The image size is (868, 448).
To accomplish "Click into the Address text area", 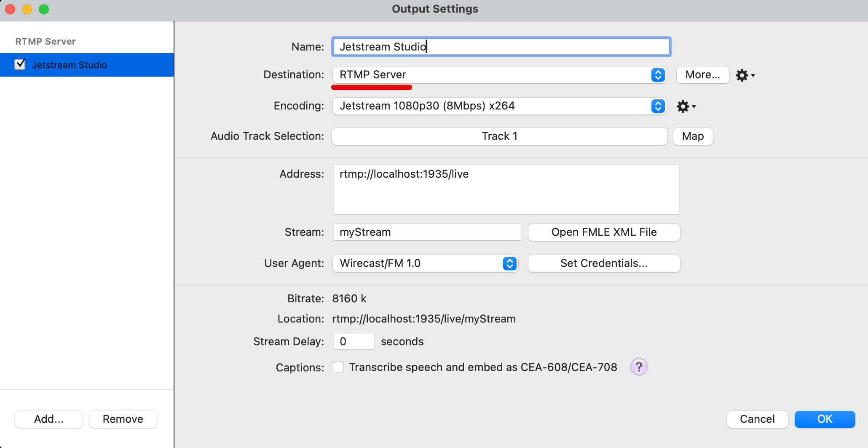I will point(506,189).
